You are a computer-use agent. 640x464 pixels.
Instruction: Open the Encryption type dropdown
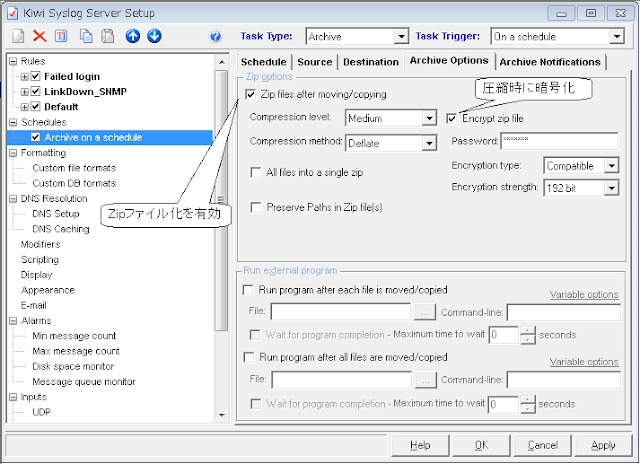pos(611,166)
